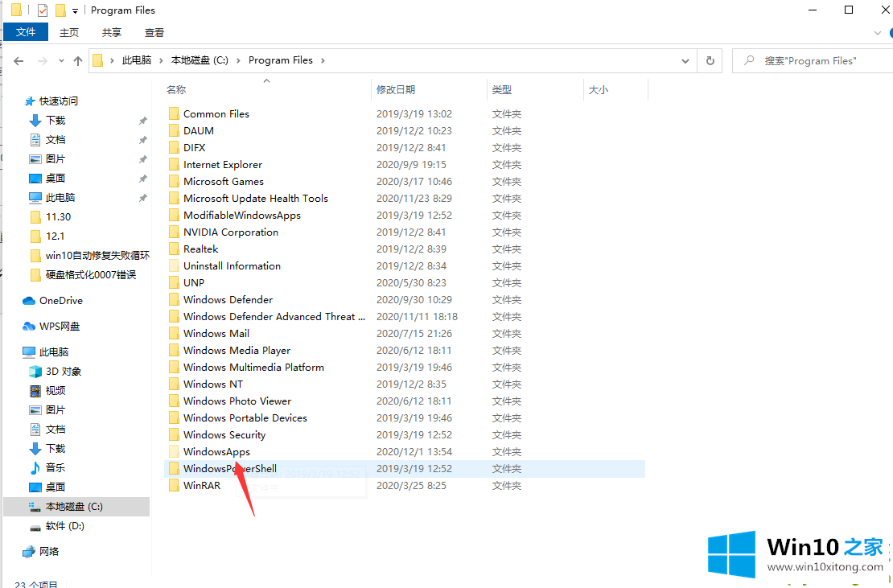The height and width of the screenshot is (588, 893).
Task: Select 3D 对象 under This PC
Action: 64,372
